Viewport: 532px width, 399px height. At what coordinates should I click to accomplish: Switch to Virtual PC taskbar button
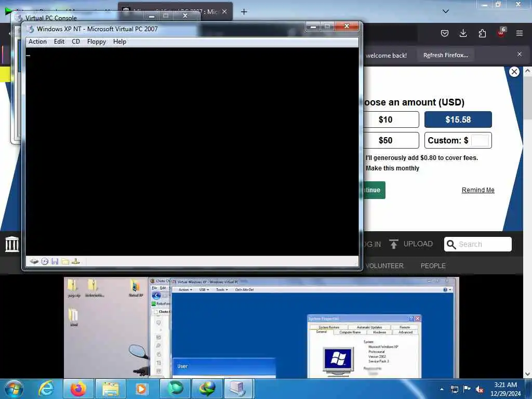(238, 389)
